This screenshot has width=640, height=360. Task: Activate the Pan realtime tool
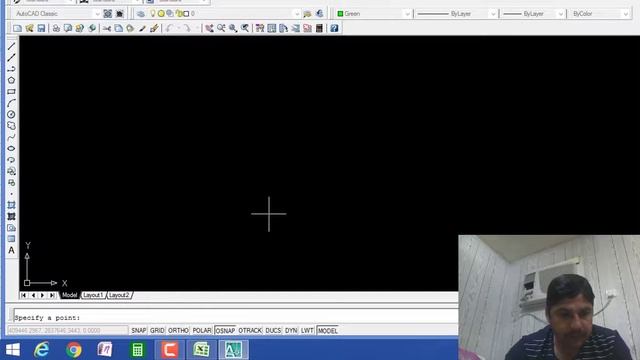(209, 28)
